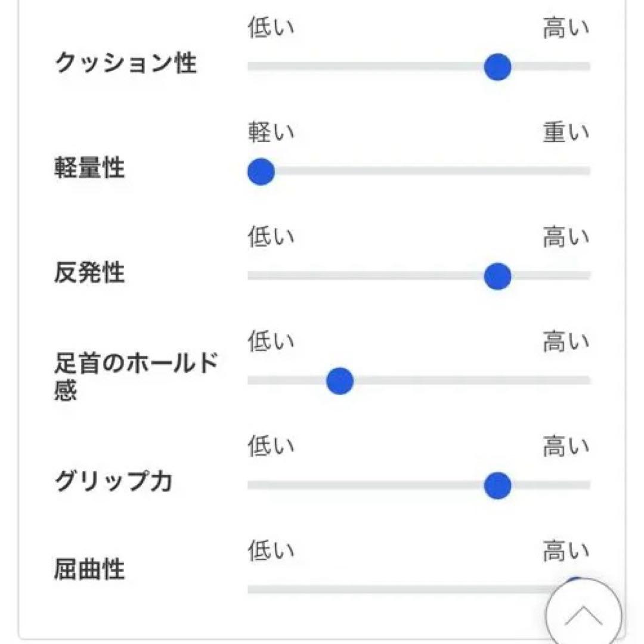Image resolution: width=644 pixels, height=644 pixels.
Task: Click 低い label above 足首のホールド感 slider
Action: (271, 342)
